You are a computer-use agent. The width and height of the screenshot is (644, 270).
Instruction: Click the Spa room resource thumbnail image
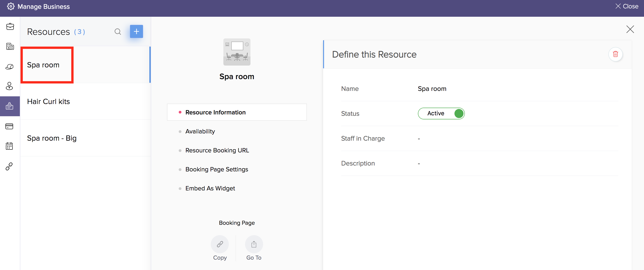click(x=236, y=52)
